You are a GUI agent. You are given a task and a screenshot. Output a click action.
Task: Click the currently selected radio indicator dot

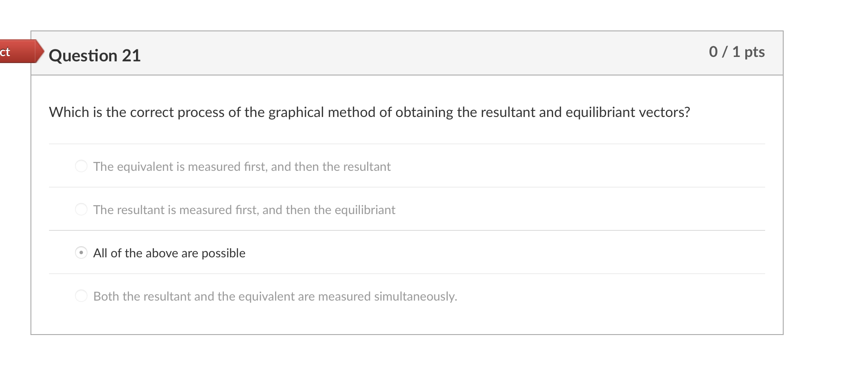(81, 253)
